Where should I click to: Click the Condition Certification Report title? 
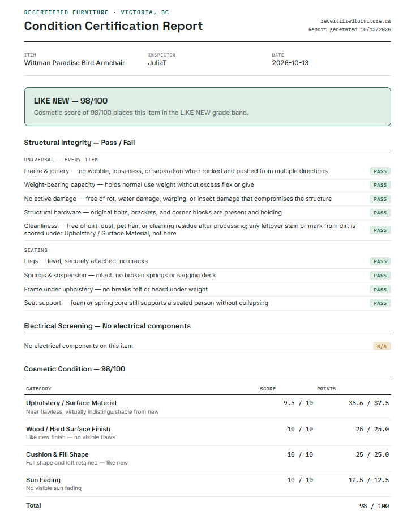click(x=113, y=25)
